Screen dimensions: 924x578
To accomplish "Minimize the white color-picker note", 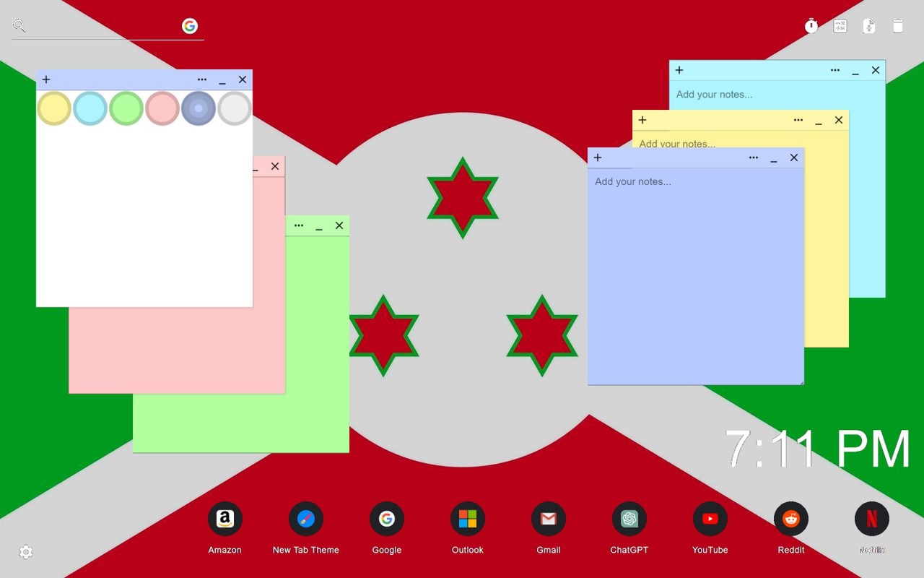I will click(222, 80).
